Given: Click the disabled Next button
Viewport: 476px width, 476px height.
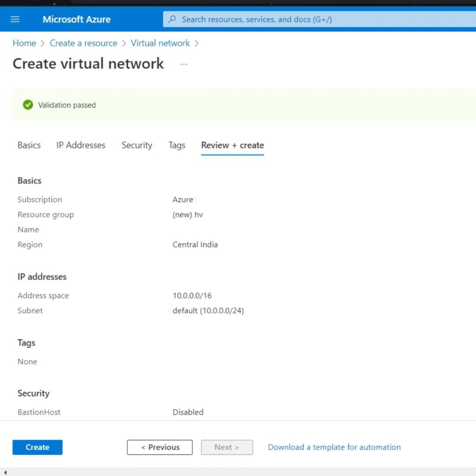Looking at the screenshot, I should coord(227,447).
